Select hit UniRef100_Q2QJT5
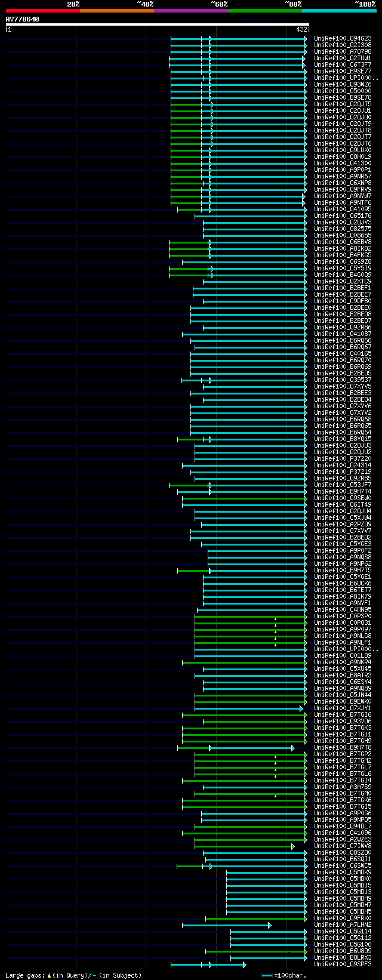 343,104
